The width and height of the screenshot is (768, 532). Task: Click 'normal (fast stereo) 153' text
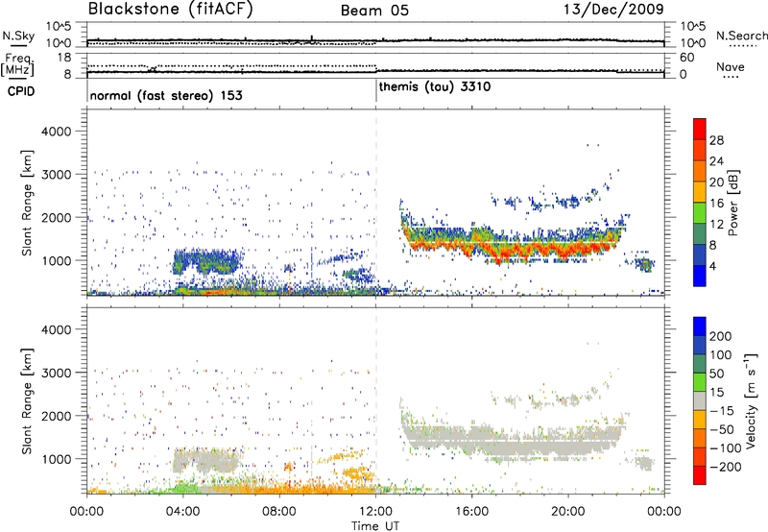[166, 96]
